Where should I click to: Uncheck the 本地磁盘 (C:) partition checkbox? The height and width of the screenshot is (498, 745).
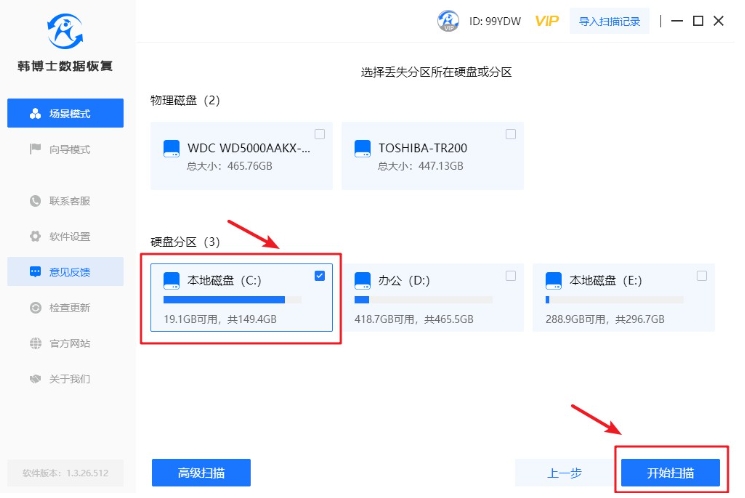click(320, 276)
